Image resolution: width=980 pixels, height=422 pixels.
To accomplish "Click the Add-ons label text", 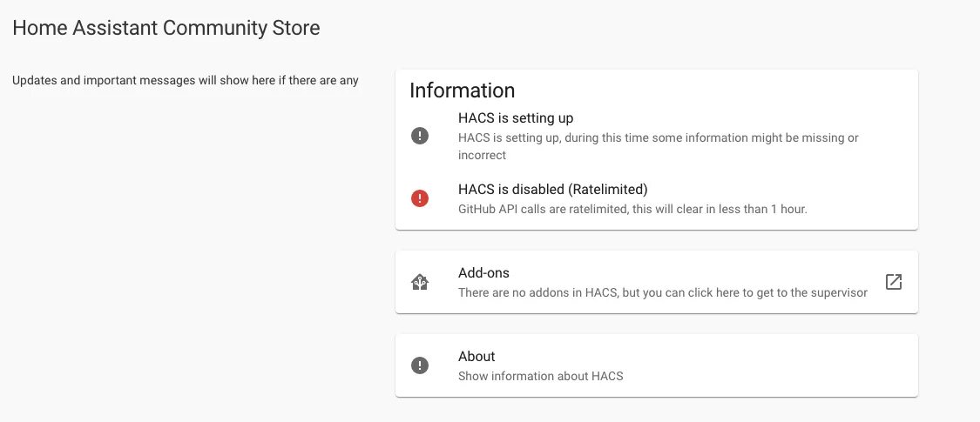I will pyautogui.click(x=483, y=273).
